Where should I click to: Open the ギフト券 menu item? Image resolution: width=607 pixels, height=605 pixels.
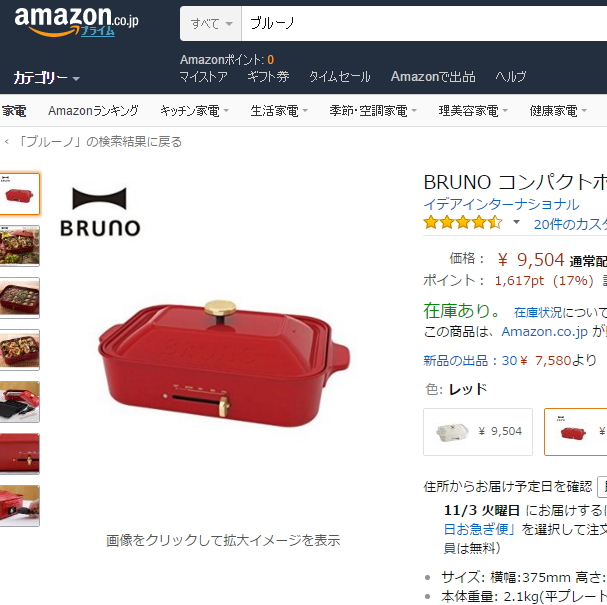pos(268,77)
